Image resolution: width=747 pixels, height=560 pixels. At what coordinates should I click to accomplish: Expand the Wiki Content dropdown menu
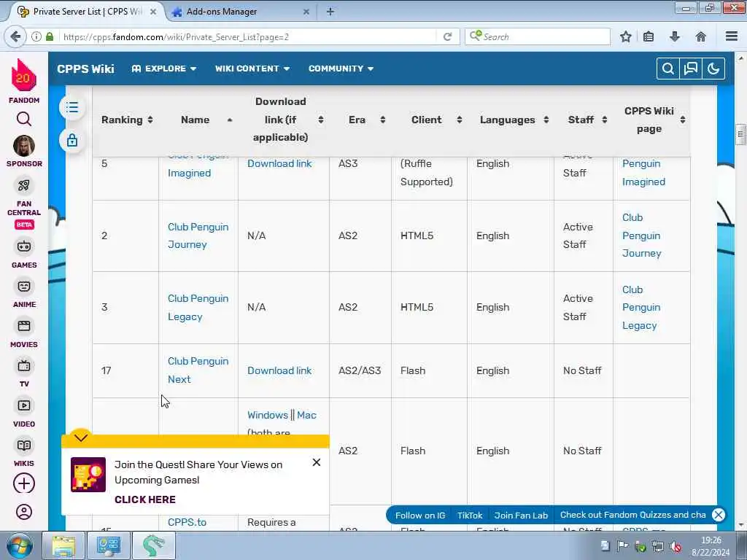point(252,69)
